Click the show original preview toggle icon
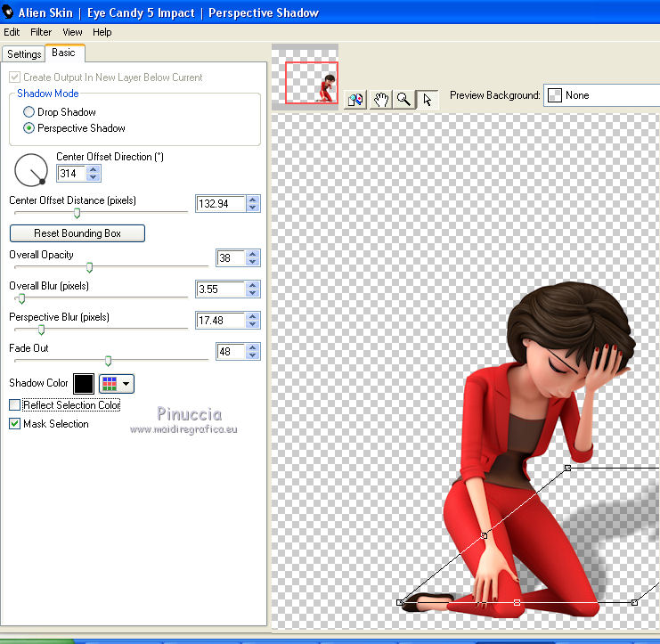 [x=355, y=100]
